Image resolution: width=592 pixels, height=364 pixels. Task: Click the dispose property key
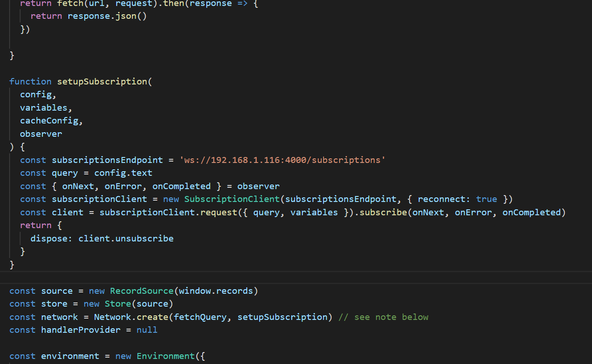click(48, 238)
